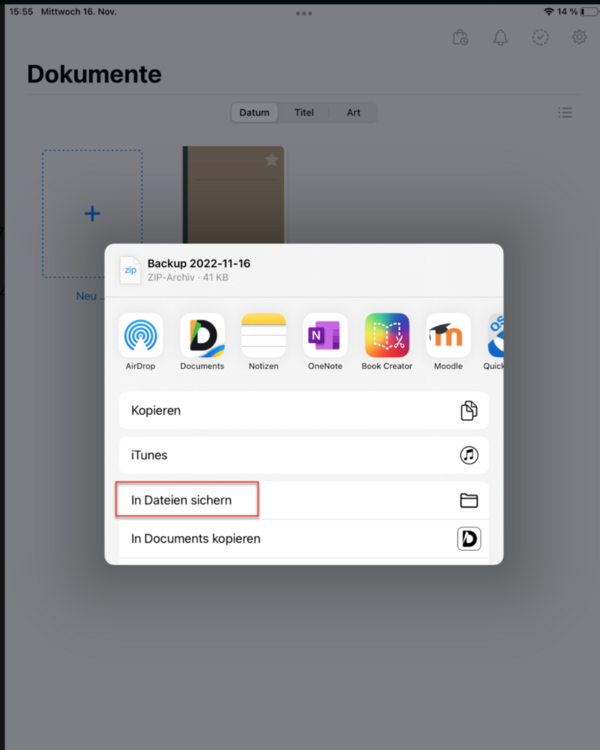
Task: Click the copy pages icon beside Kopieren
Action: (469, 410)
